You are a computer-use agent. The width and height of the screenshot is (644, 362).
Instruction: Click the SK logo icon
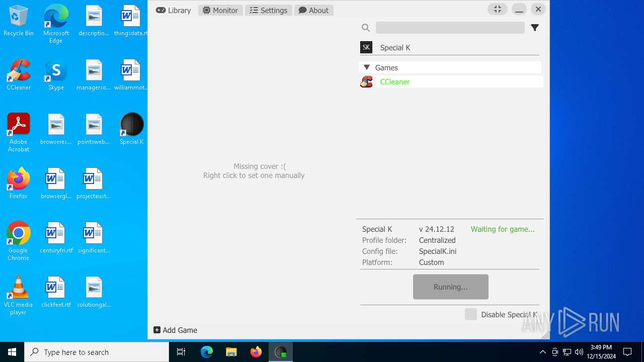point(366,47)
